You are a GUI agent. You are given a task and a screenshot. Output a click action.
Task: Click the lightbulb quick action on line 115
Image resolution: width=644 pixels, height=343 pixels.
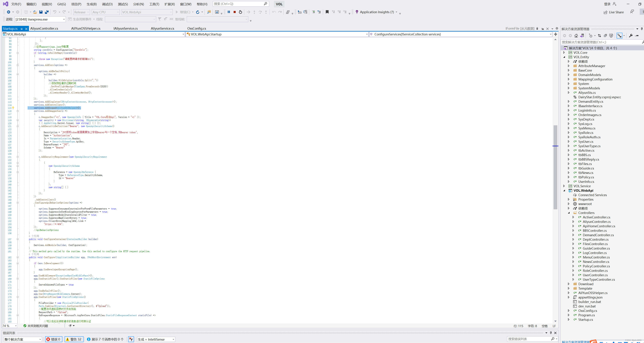[13, 108]
